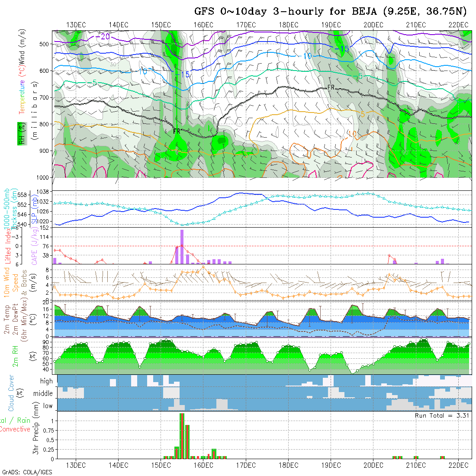The width and height of the screenshot is (476, 476).
Task: Click the GrADS: COLA/IGES credit text
Action: pos(27,472)
